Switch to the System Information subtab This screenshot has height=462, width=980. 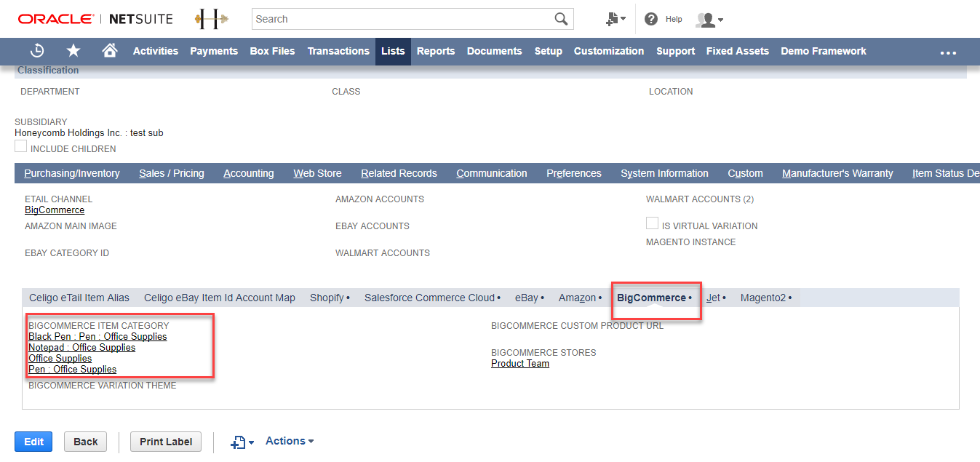664,173
